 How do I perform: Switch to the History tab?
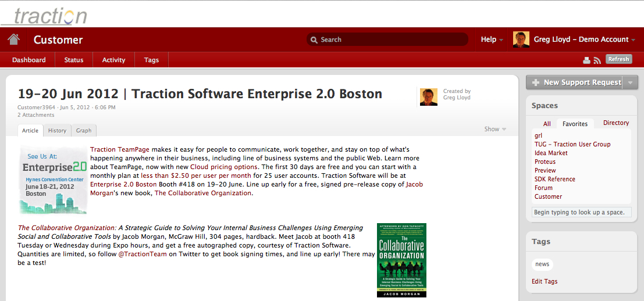click(x=57, y=131)
